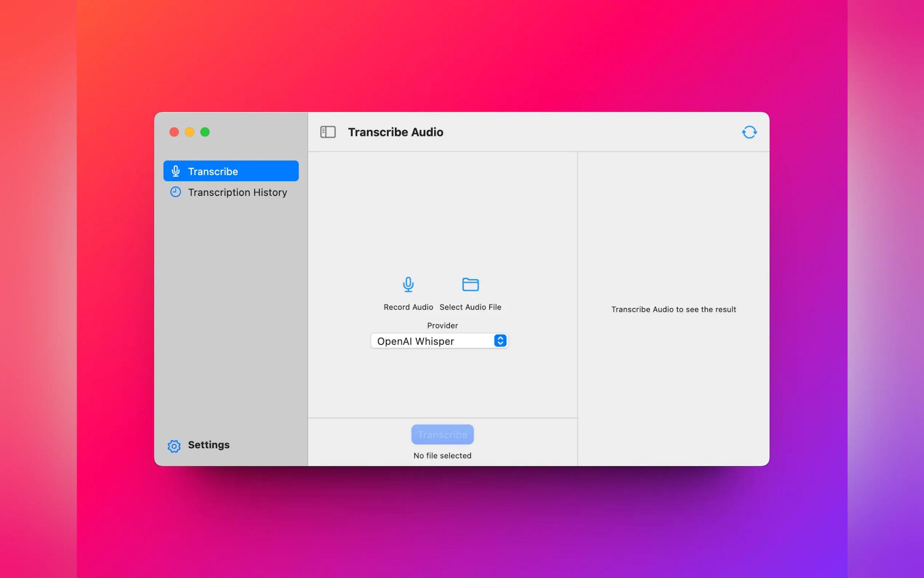Click the Settings gear icon

174,446
